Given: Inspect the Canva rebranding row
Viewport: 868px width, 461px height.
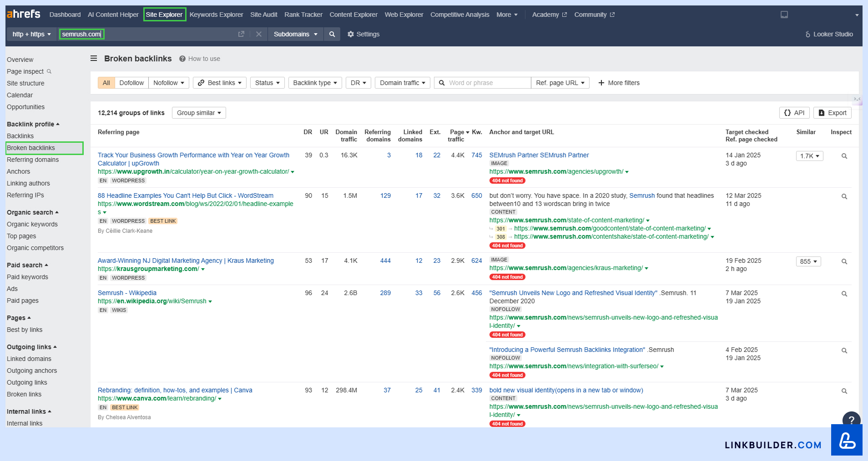Looking at the screenshot, I should 844,391.
